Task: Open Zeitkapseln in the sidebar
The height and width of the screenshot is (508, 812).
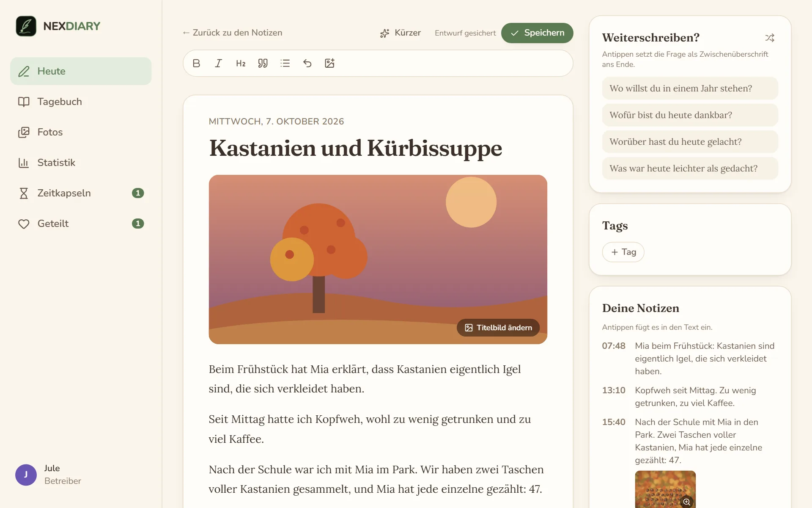Action: click(81, 193)
